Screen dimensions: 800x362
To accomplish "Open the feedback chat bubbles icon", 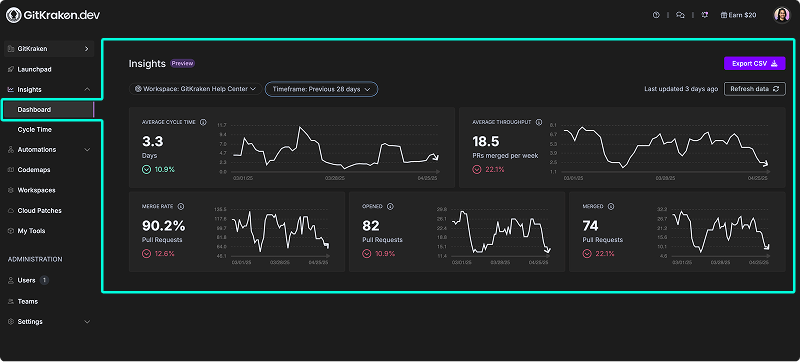I will point(680,15).
